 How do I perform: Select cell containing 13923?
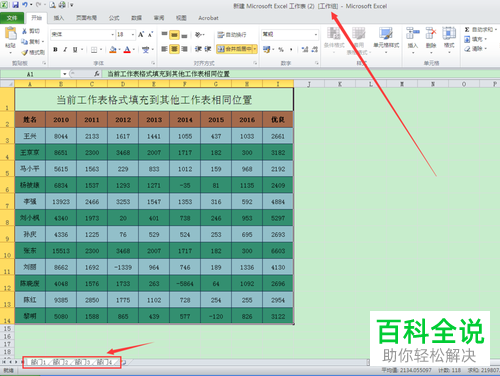61,202
